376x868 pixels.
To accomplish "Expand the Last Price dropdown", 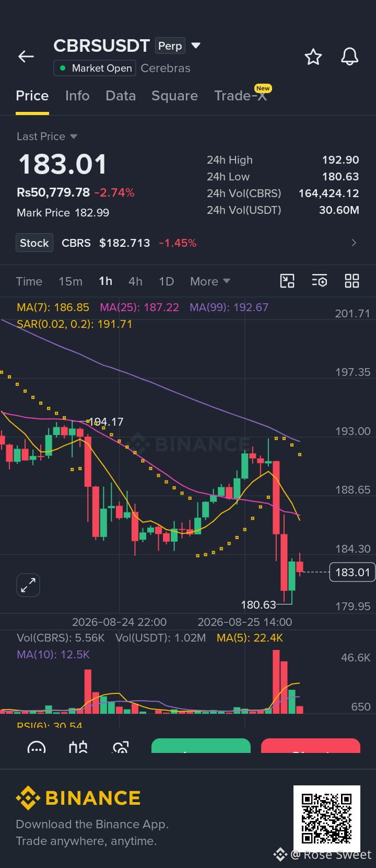I will (x=74, y=136).
